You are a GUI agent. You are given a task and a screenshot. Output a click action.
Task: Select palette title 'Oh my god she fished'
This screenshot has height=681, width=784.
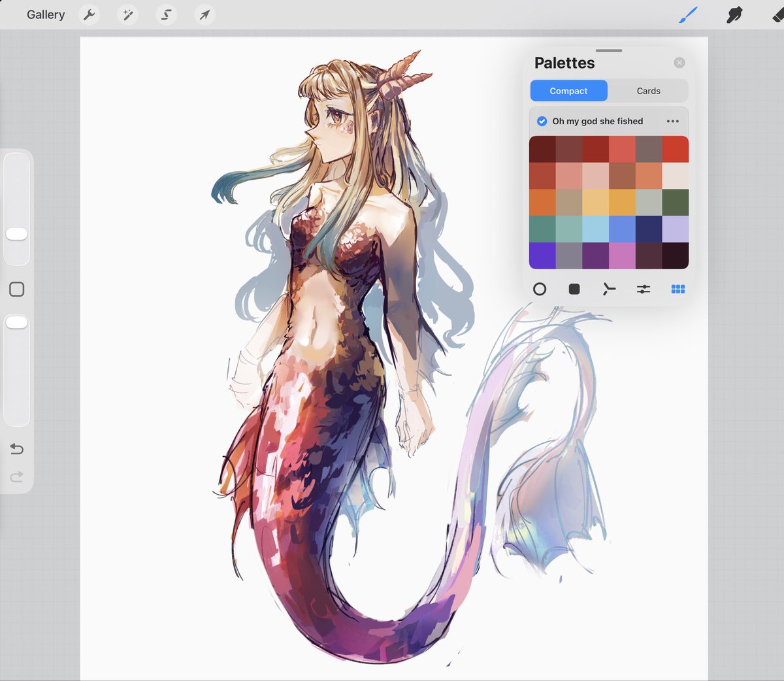[x=598, y=121]
